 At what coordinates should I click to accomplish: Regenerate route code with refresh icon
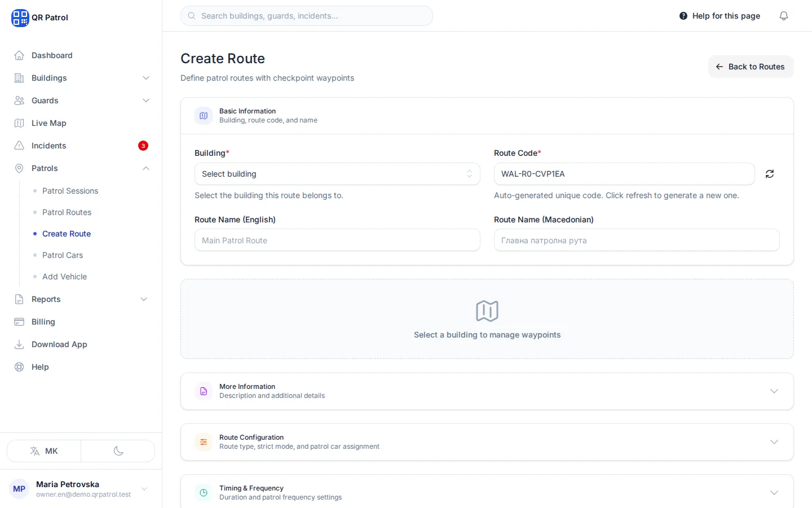(770, 174)
